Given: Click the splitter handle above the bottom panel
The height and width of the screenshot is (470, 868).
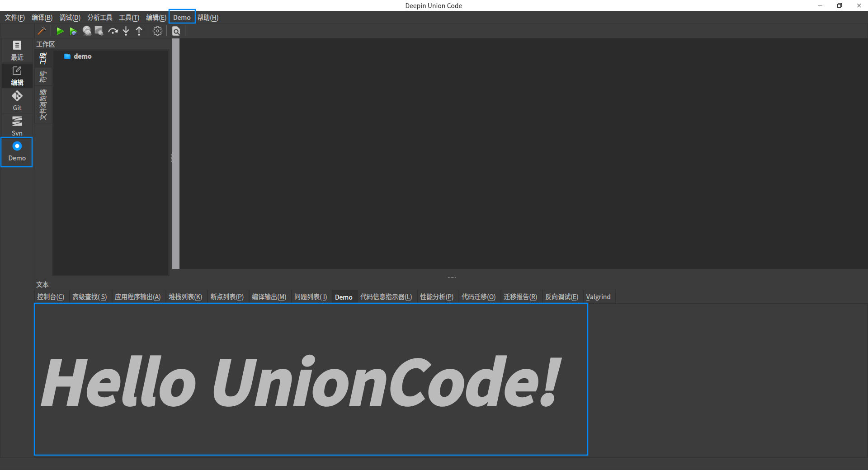Looking at the screenshot, I should pyautogui.click(x=451, y=277).
